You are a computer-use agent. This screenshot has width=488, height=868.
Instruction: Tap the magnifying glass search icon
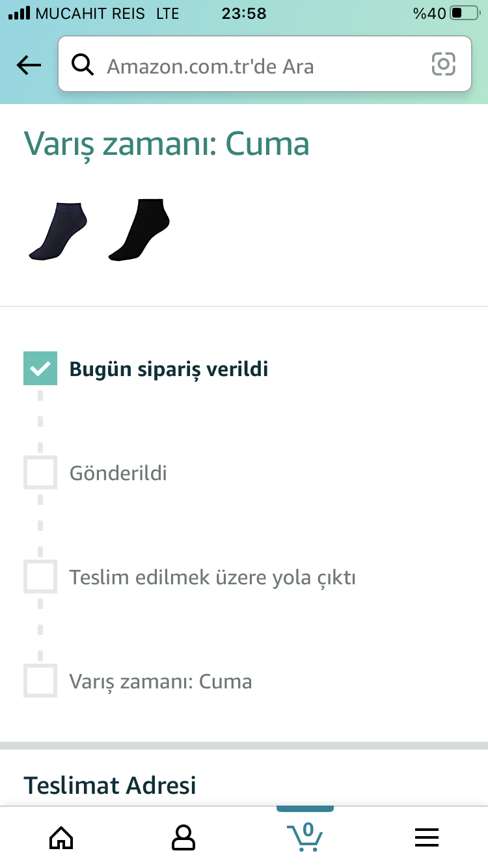(x=83, y=65)
